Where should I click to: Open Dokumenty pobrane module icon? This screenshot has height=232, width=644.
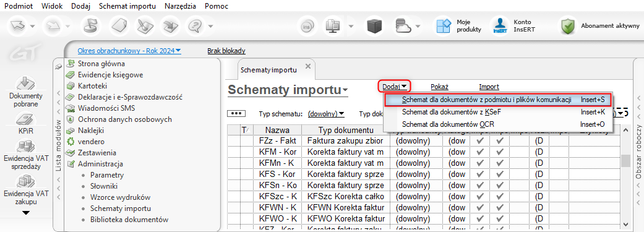tap(25, 84)
